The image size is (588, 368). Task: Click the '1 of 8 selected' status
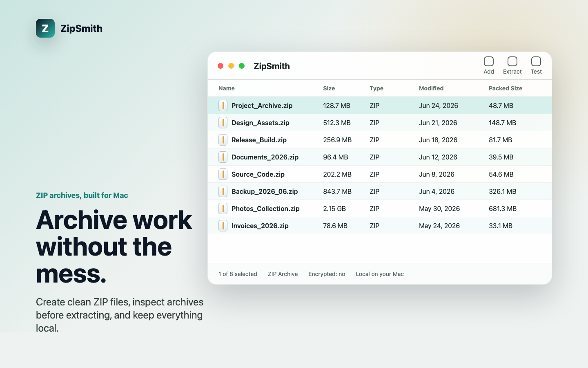click(x=238, y=274)
